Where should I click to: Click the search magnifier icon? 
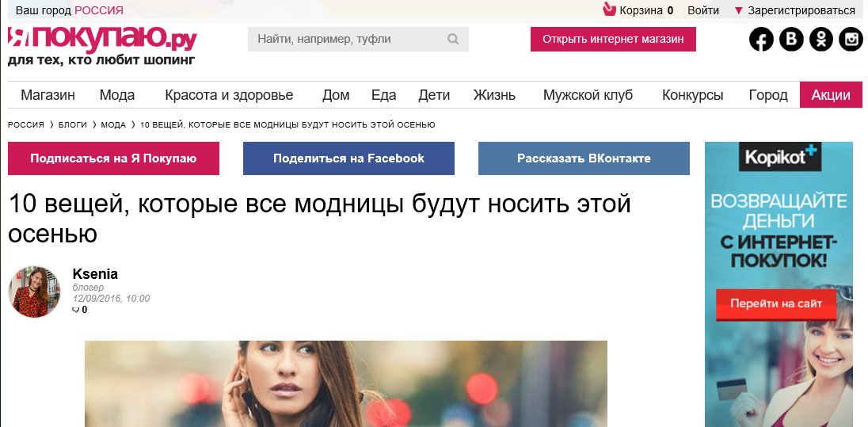453,40
